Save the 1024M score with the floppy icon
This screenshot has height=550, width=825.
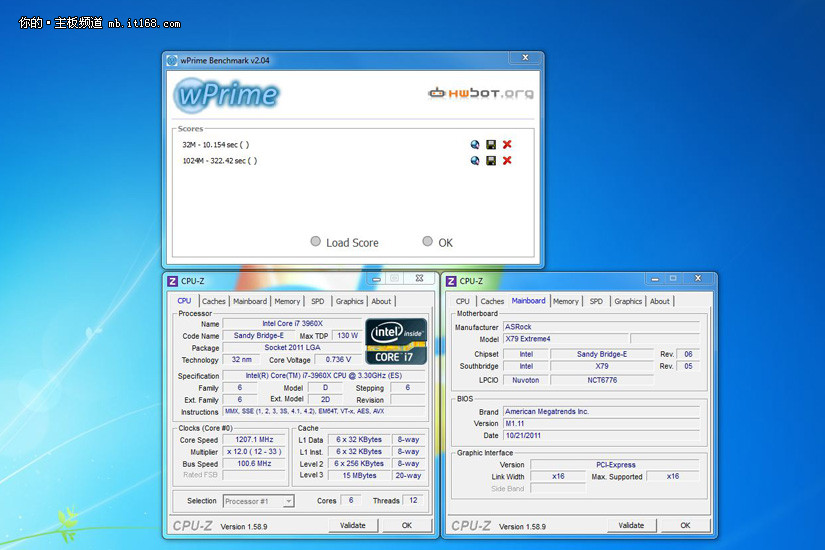[x=491, y=161]
